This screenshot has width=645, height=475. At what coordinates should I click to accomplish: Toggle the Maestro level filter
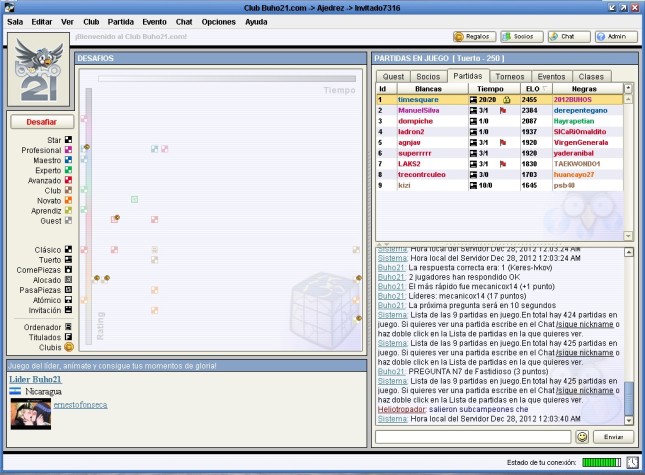point(69,160)
